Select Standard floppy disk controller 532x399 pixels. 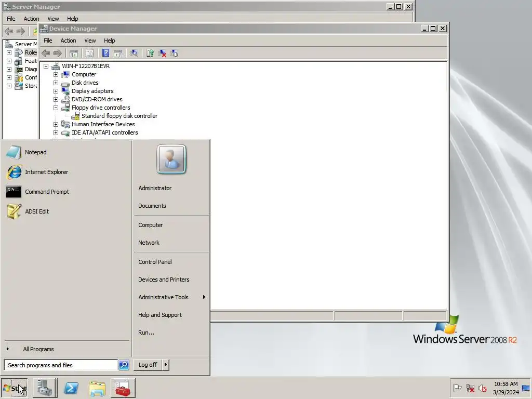119,116
